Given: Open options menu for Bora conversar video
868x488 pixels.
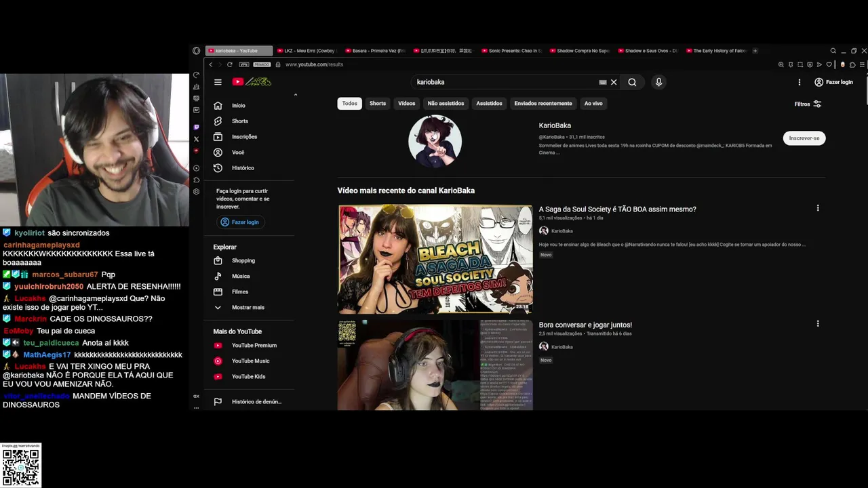Looking at the screenshot, I should [x=818, y=324].
